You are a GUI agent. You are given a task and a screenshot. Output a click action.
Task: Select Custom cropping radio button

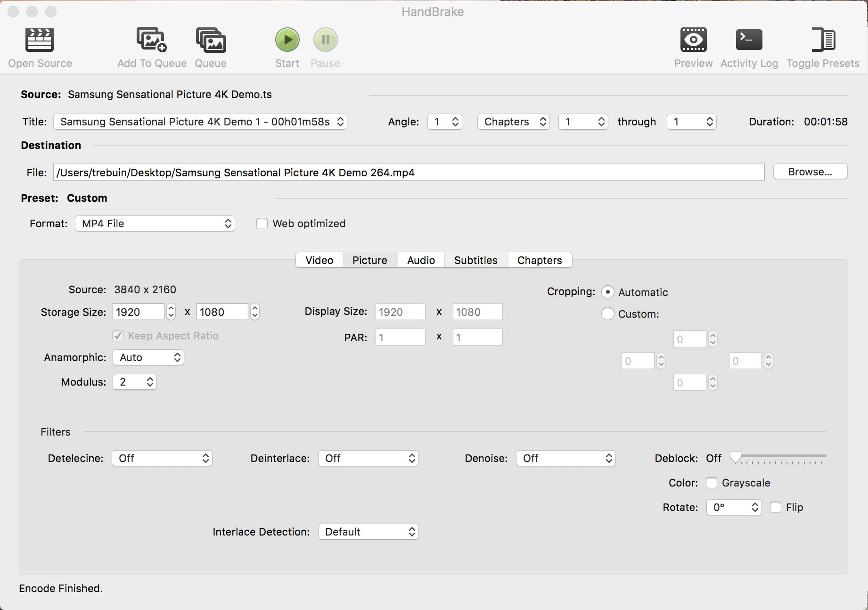pos(608,314)
